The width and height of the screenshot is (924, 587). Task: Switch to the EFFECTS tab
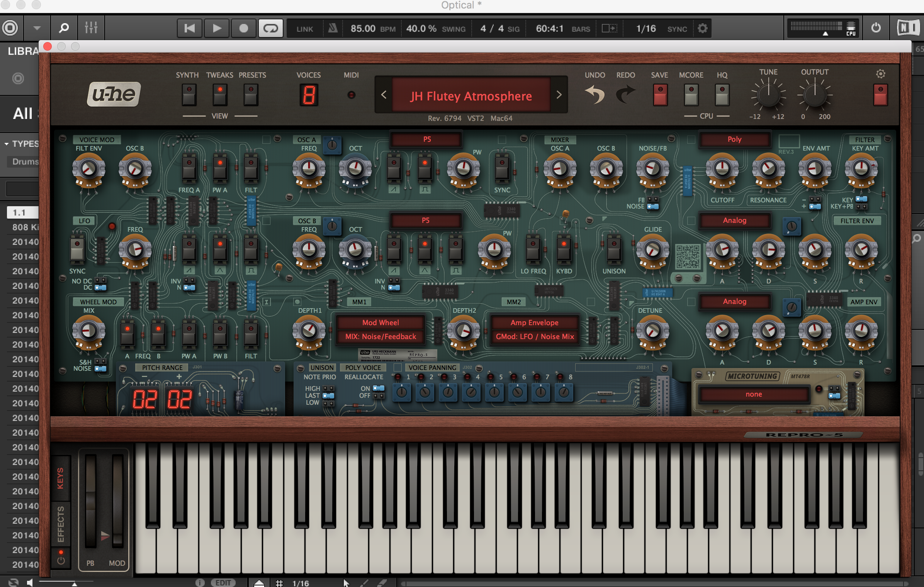61,524
